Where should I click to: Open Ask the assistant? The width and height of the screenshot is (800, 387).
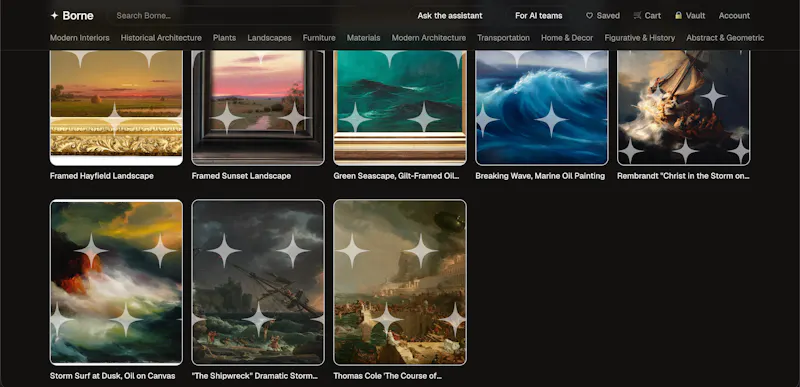(x=449, y=16)
